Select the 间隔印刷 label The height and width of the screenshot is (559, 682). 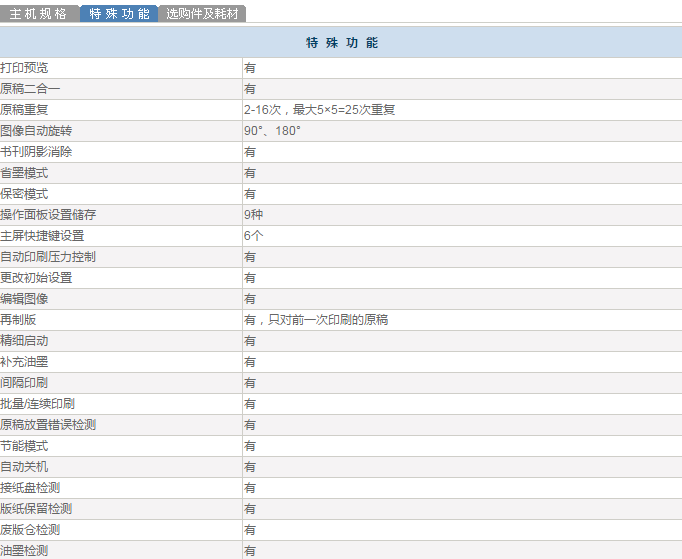pyautogui.click(x=24, y=383)
